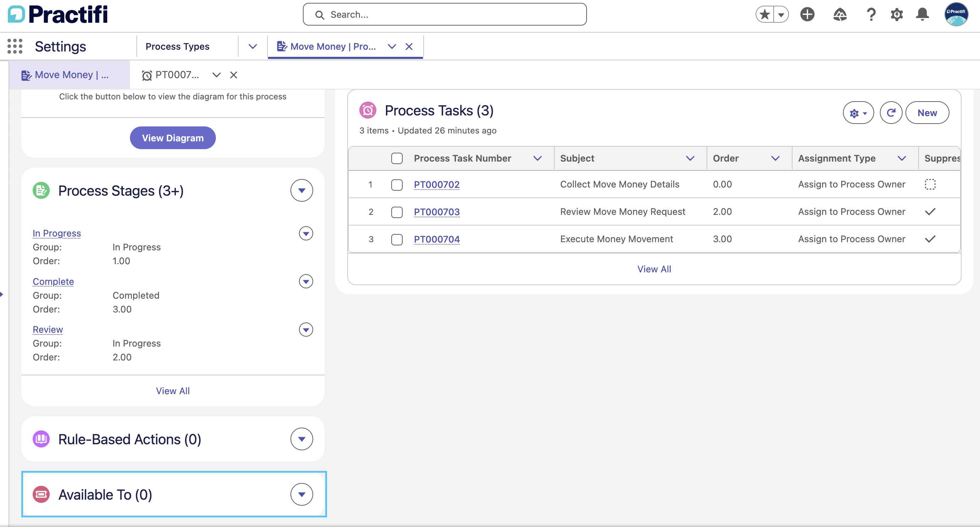The image size is (980, 527).
Task: Open the App Launcher grid icon
Action: coord(15,47)
